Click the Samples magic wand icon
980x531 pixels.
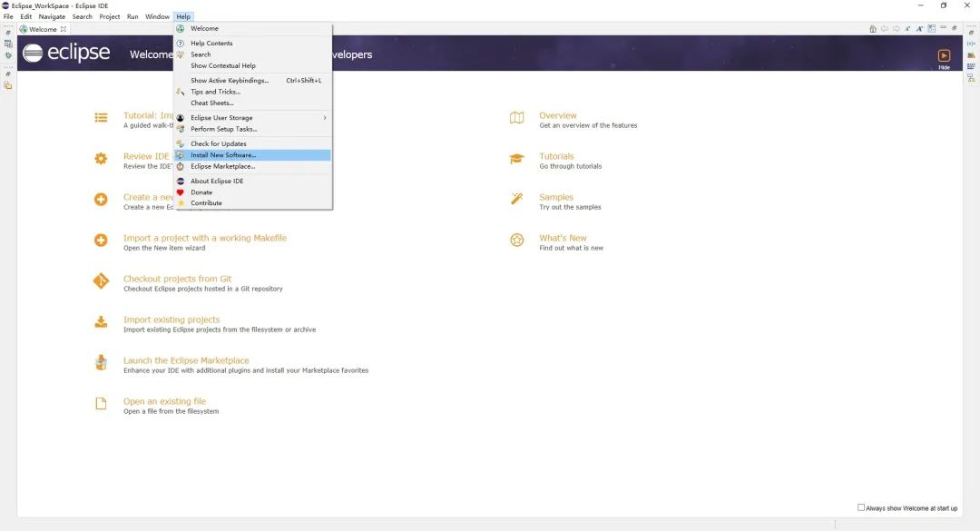click(x=517, y=199)
